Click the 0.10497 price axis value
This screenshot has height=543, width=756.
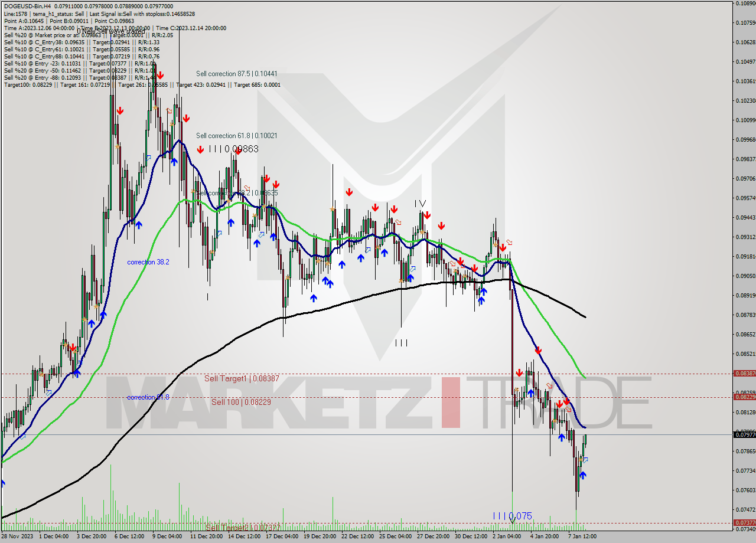(x=745, y=61)
